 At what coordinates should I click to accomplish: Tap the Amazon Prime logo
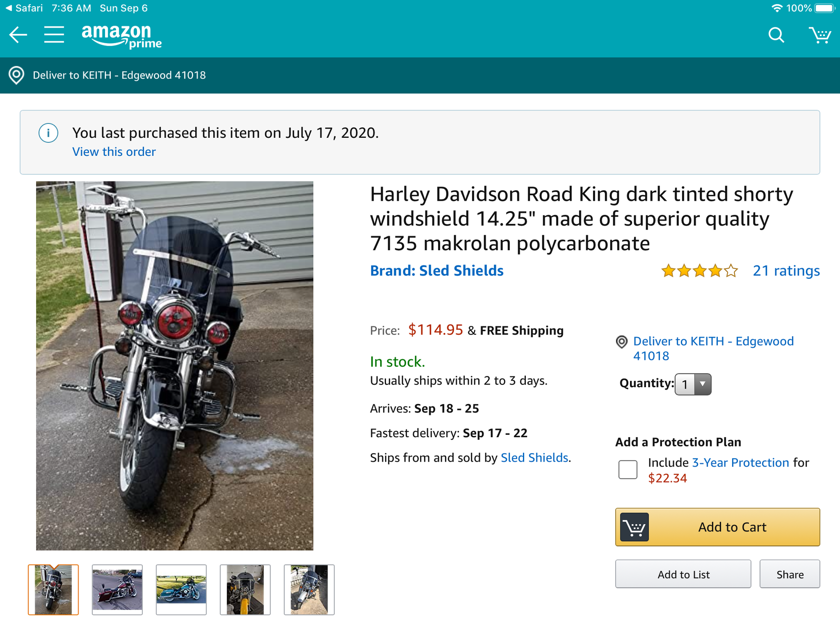tap(121, 36)
